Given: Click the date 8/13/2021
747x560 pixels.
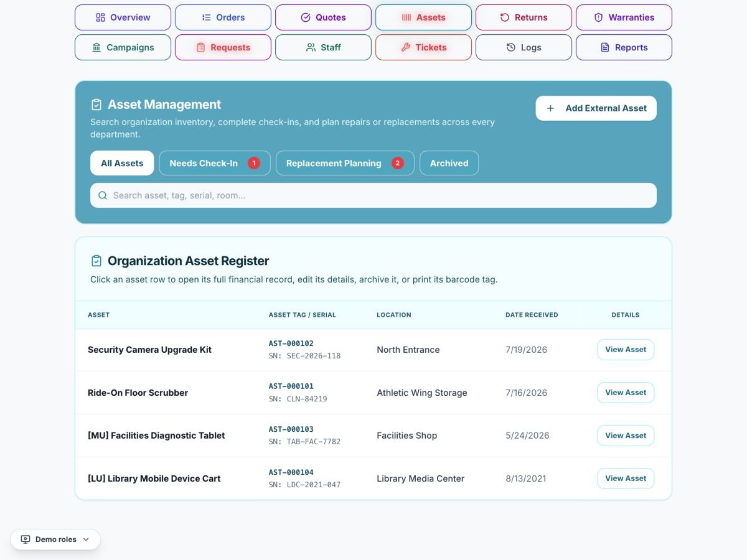Looking at the screenshot, I should point(526,478).
